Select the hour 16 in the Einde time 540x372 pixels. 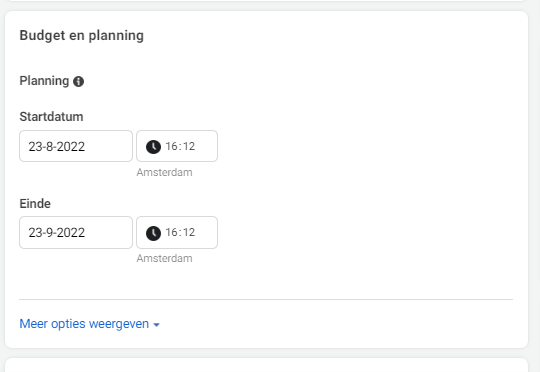click(x=171, y=232)
